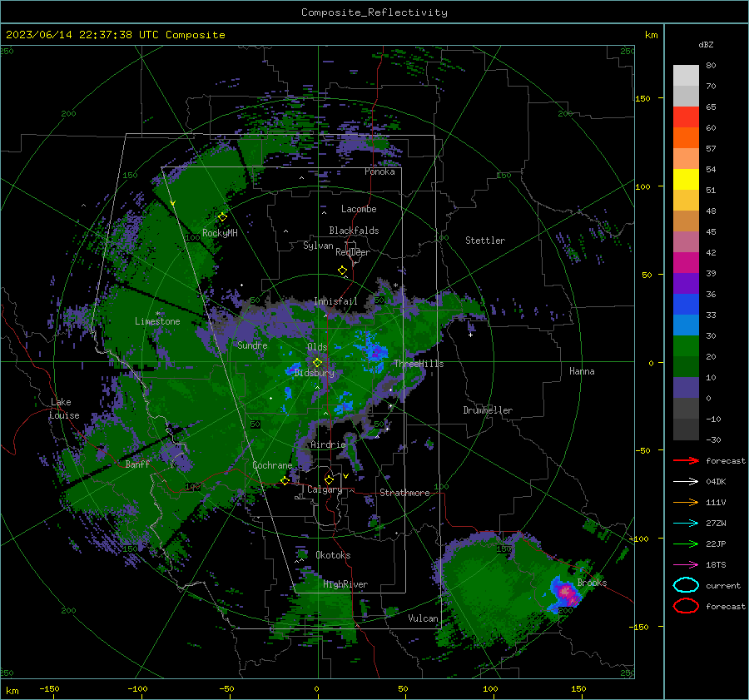Select the 51 dBZ yellow color swatch
Image resolution: width=749 pixels, height=700 pixels.
tap(686, 179)
